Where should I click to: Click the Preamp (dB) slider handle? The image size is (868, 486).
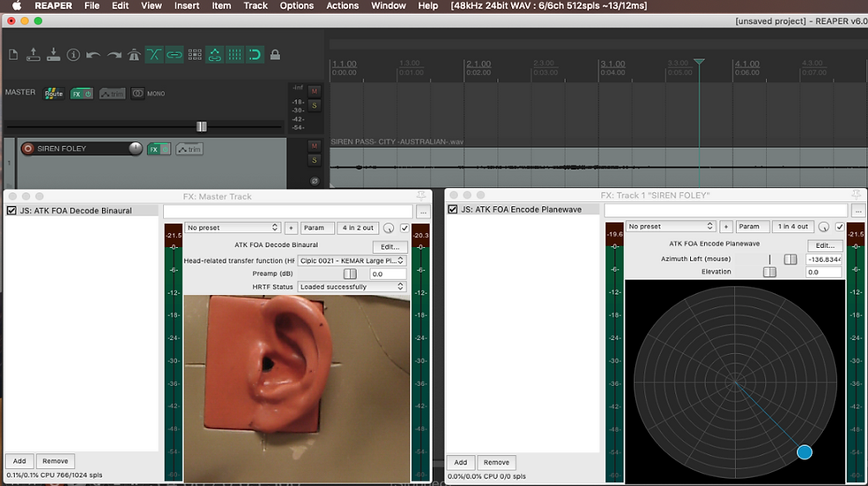coord(350,274)
